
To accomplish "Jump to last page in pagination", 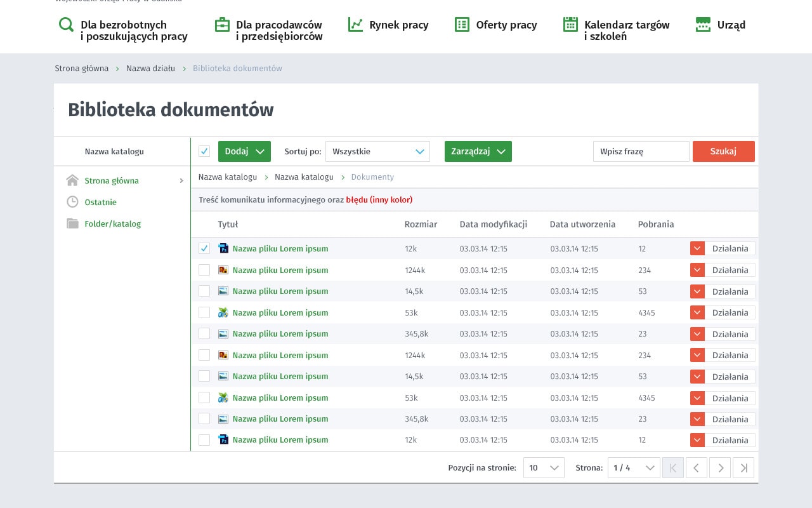I will [743, 468].
